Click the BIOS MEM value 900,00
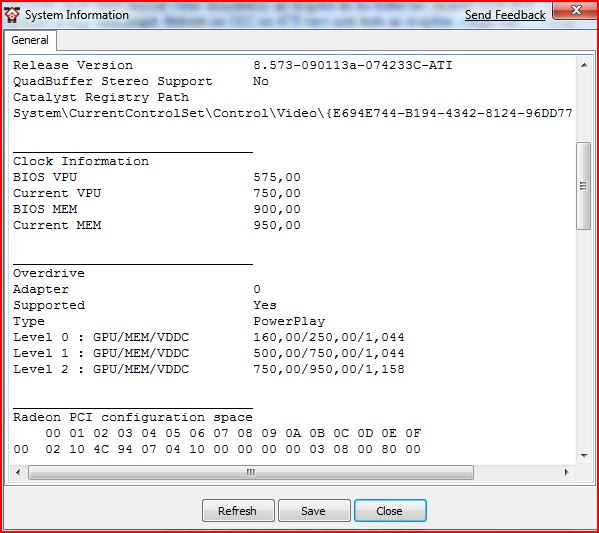 click(277, 209)
